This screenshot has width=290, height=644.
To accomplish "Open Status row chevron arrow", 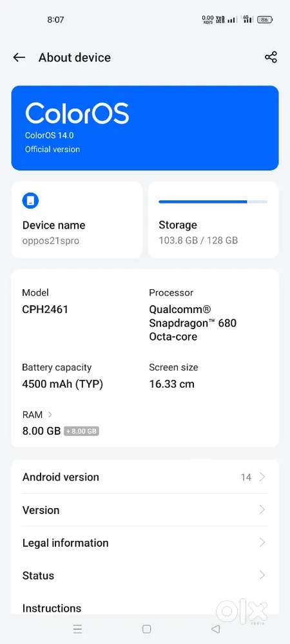I will click(x=262, y=575).
